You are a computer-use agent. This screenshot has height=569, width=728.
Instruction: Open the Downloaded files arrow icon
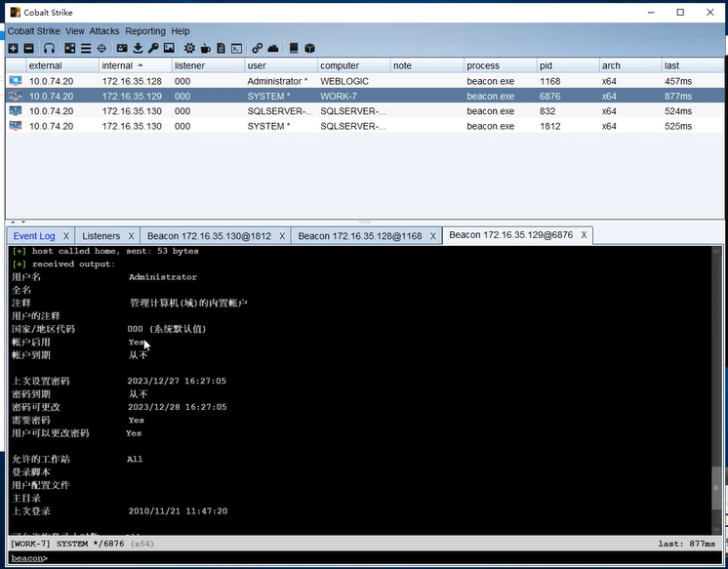tap(138, 48)
